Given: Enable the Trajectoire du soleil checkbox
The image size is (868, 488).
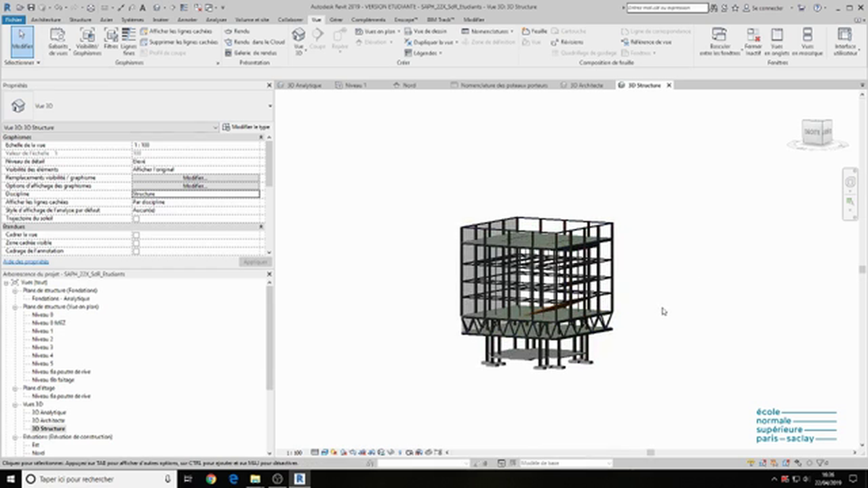Looking at the screenshot, I should tap(136, 219).
